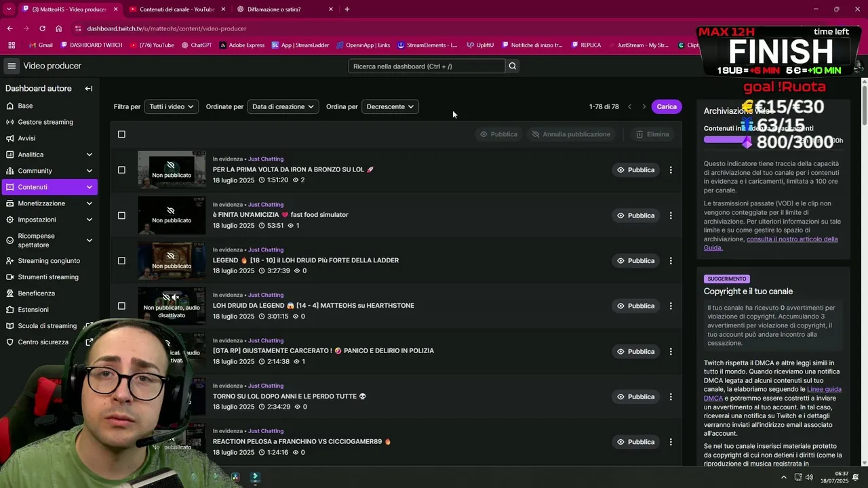Open options menu for è FINITA UN'AMICIZIA video
The width and height of the screenshot is (868, 488).
(671, 216)
